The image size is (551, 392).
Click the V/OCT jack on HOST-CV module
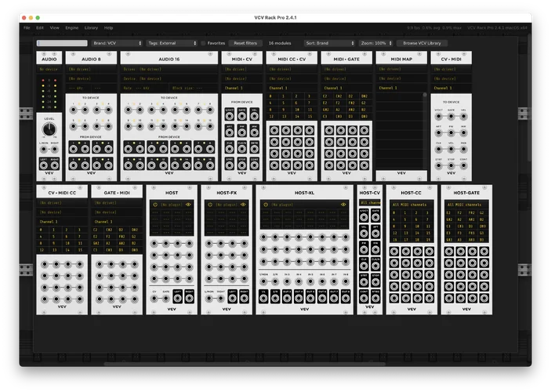[x=364, y=217]
